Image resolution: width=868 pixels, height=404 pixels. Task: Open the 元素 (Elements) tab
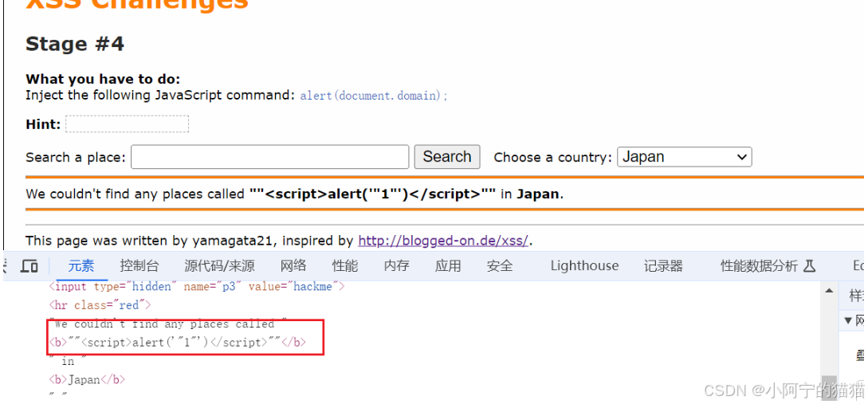[x=81, y=266]
